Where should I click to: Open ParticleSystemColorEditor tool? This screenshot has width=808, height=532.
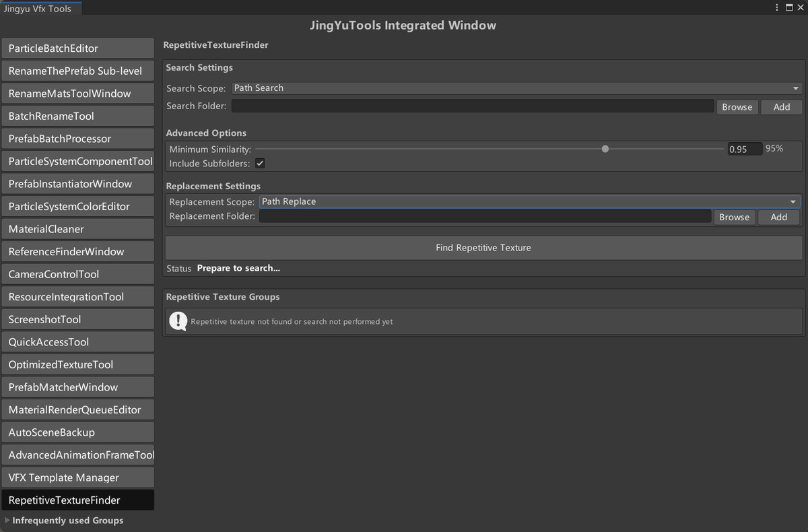point(77,207)
